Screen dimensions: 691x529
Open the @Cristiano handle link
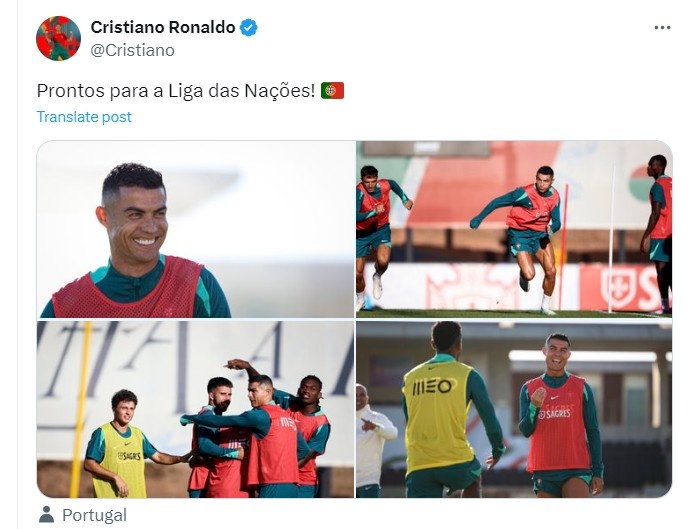132,50
